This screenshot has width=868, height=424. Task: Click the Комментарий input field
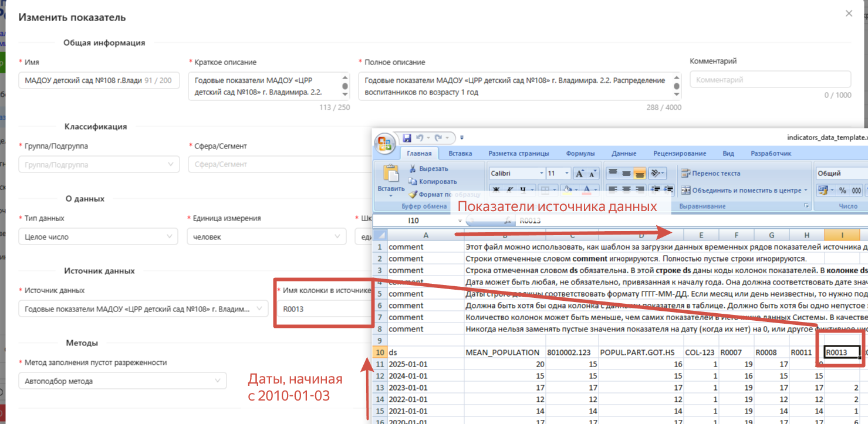click(769, 80)
